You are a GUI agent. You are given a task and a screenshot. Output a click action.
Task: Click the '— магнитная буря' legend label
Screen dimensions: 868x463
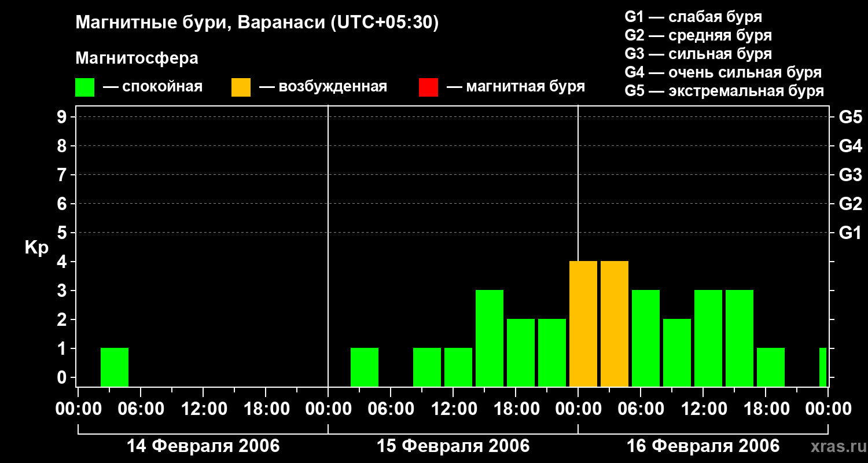516,87
